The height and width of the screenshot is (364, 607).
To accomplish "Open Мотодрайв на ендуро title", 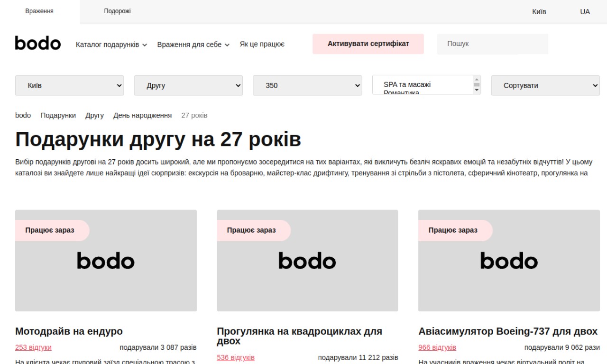I will tap(69, 331).
